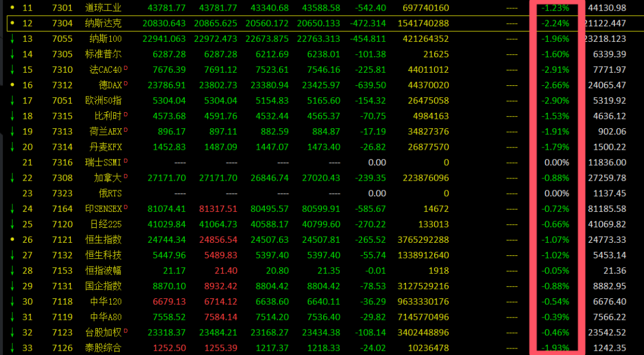The width and height of the screenshot is (644, 355).
Task: Click the yellow dot beside row 12 纳斯达克
Action: click(12, 23)
